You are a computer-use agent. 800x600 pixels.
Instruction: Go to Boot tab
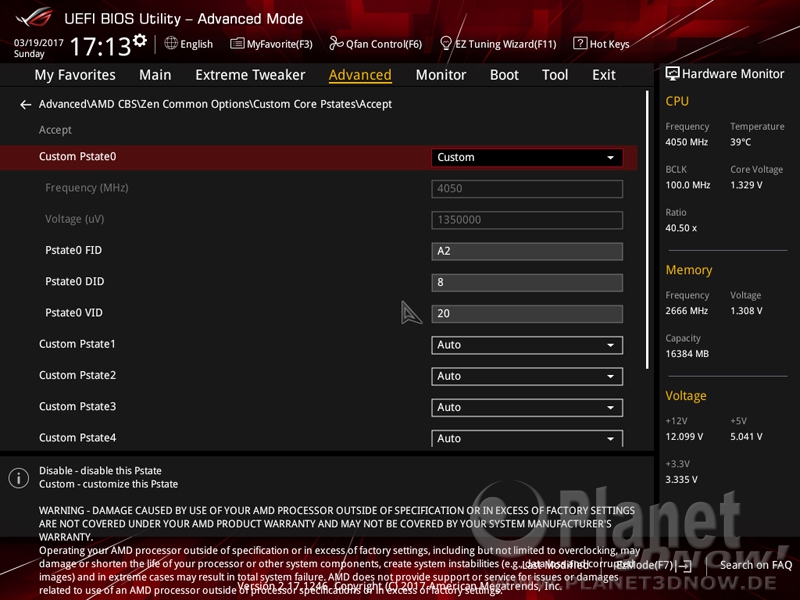[504, 75]
